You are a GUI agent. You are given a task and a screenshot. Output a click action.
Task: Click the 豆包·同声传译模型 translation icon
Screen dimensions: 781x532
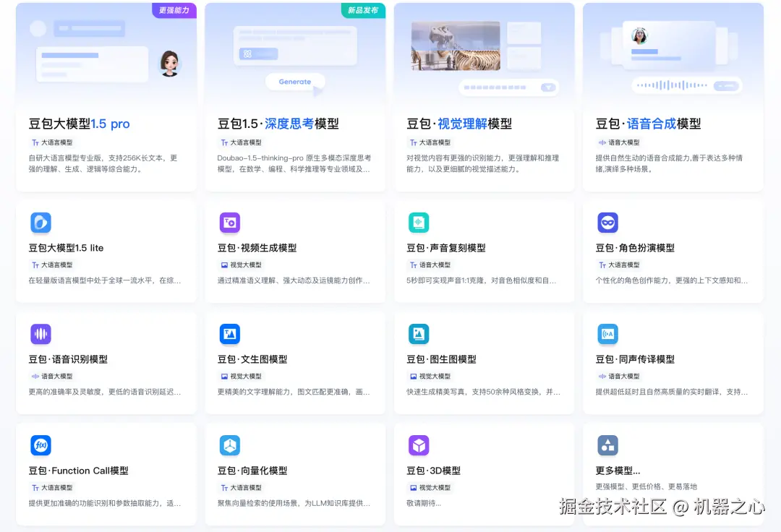(x=607, y=334)
